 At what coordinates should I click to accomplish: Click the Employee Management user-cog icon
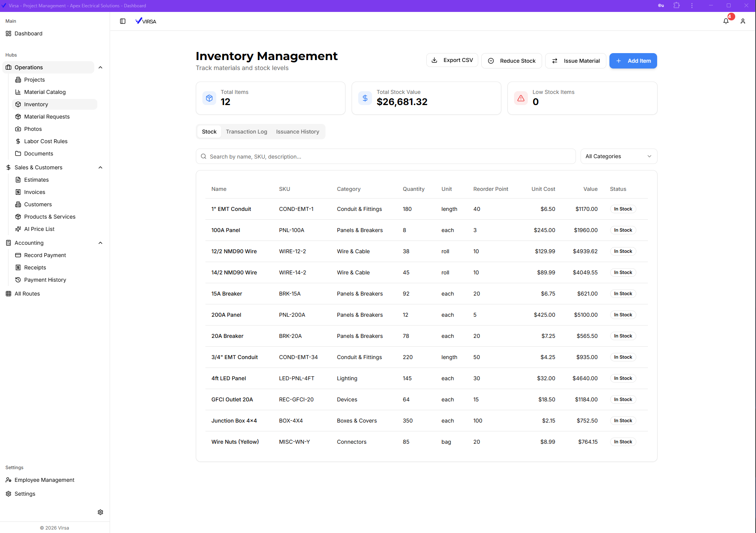coord(8,480)
